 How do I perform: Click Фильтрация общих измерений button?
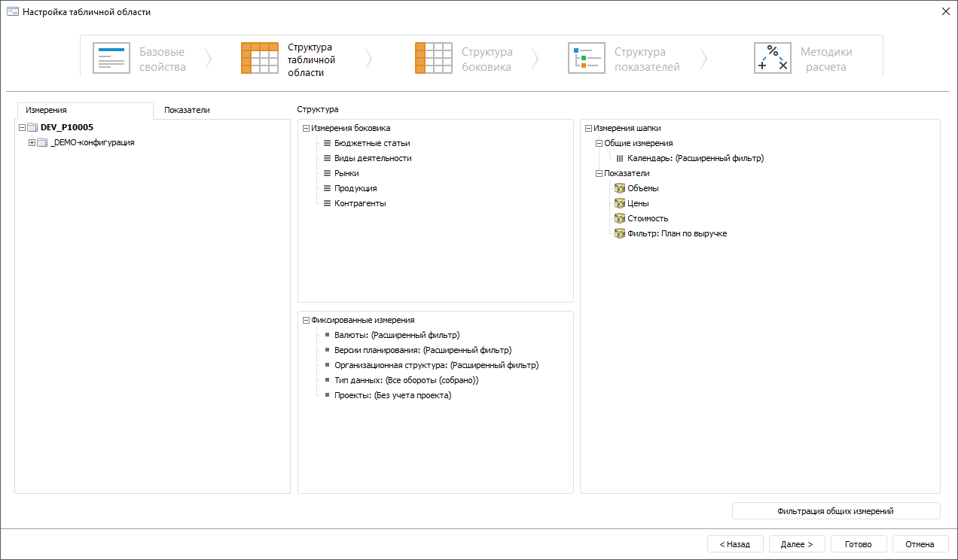(836, 511)
